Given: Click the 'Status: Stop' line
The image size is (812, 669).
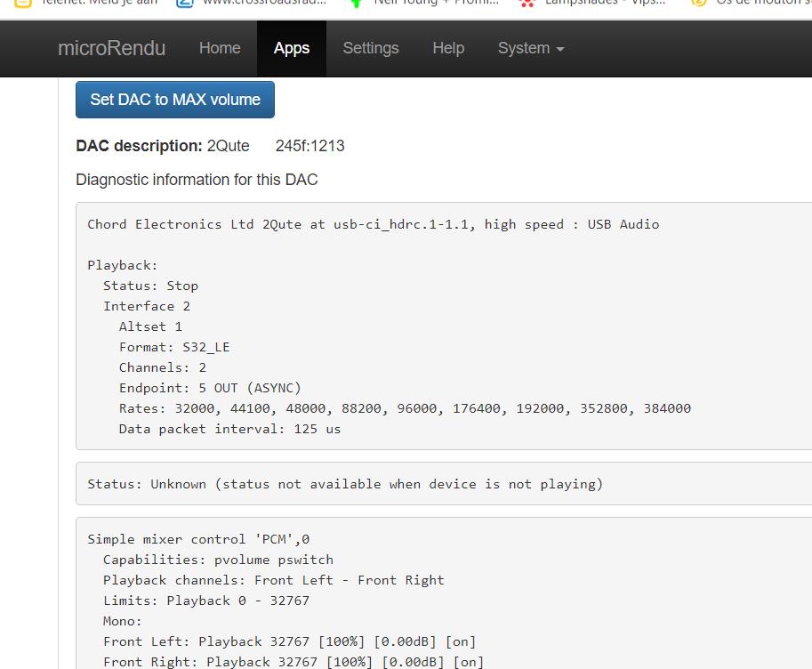Looking at the screenshot, I should (150, 286).
